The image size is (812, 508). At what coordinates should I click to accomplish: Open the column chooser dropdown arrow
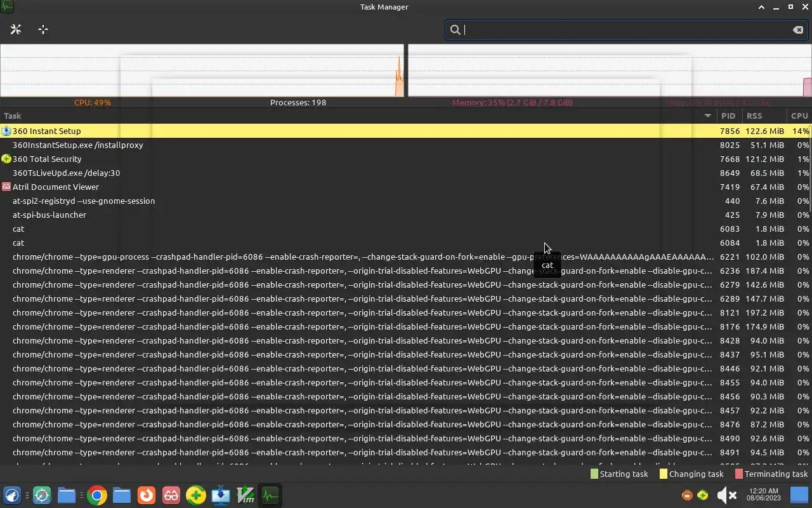708,116
